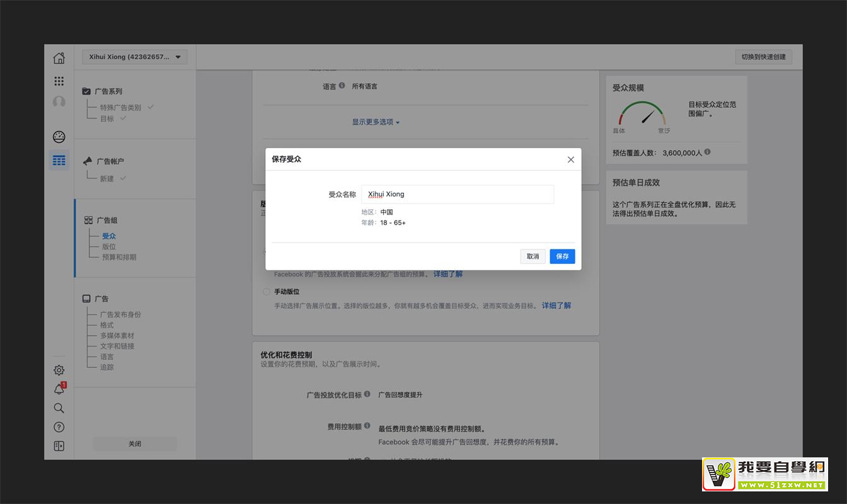Viewport: 847px width, 504px height.
Task: Click the profile avatar icon
Action: click(59, 102)
